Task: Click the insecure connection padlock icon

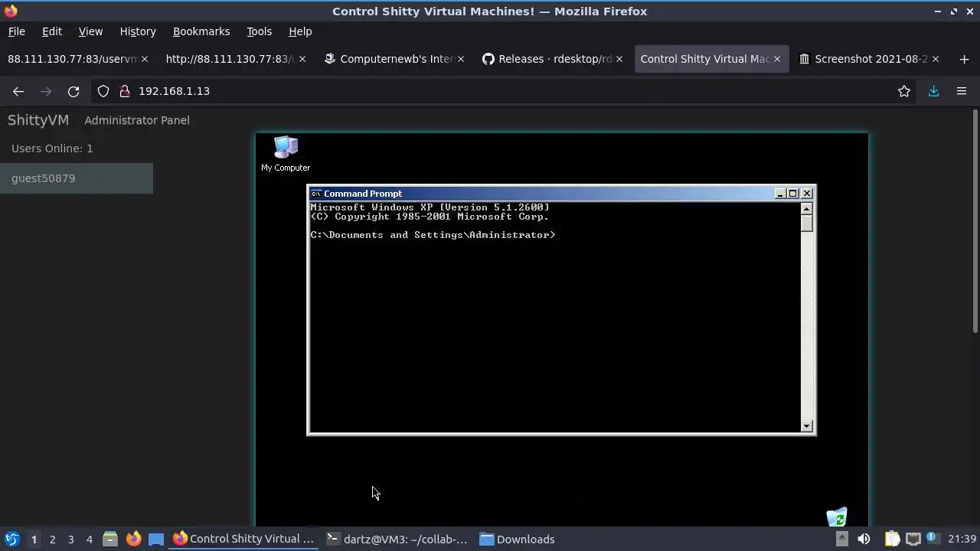Action: [124, 91]
